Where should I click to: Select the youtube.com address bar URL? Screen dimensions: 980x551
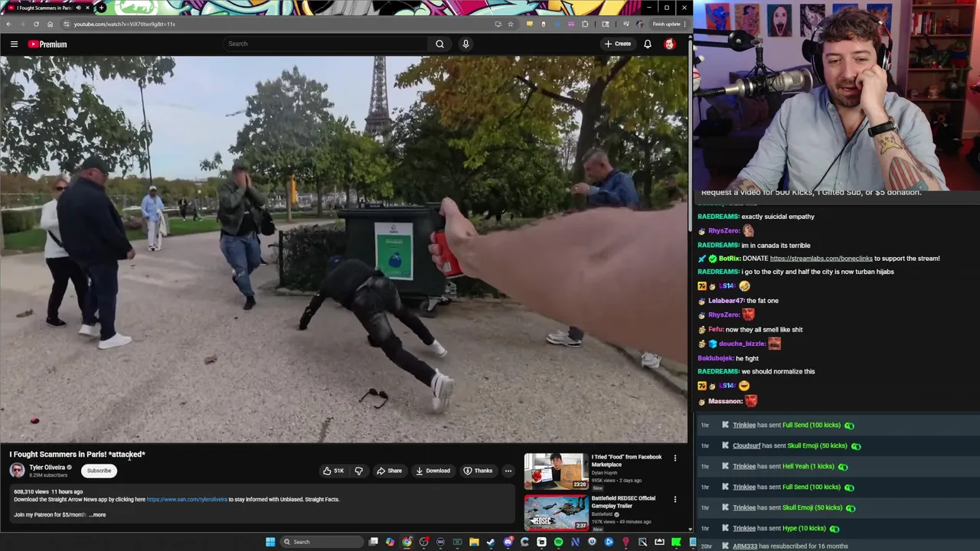[x=125, y=24]
